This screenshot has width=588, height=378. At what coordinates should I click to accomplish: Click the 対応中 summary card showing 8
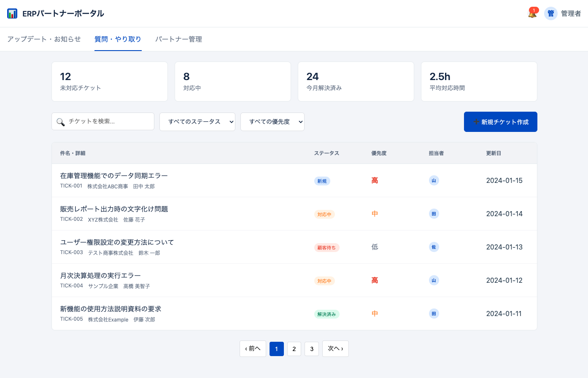click(233, 82)
